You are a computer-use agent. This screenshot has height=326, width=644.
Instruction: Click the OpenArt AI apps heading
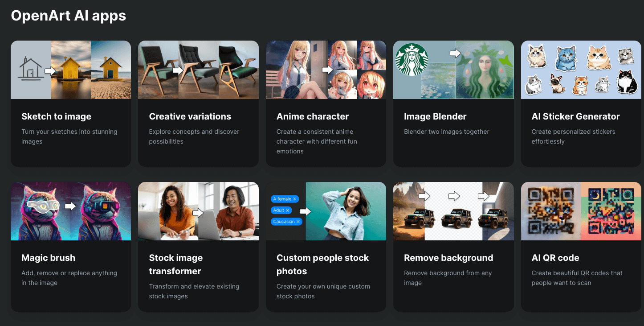pyautogui.click(x=69, y=15)
